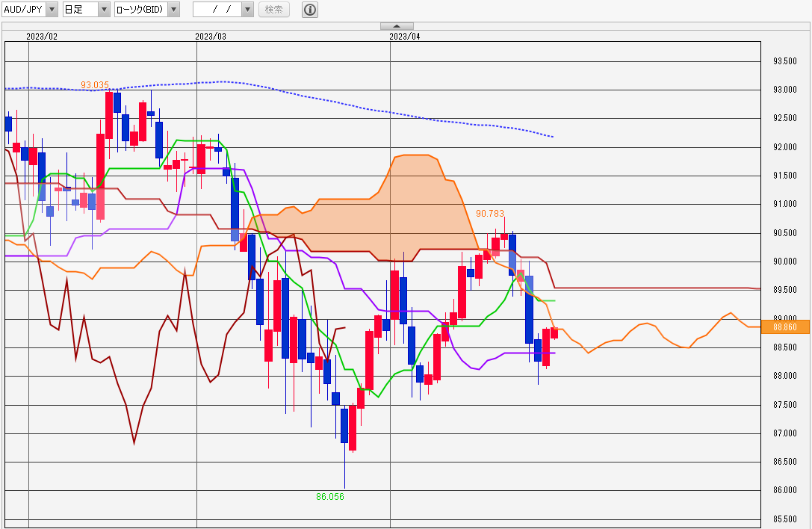Open the 日足 timeframe dropdown
Viewport: 812px width, 529px height.
pos(87,9)
